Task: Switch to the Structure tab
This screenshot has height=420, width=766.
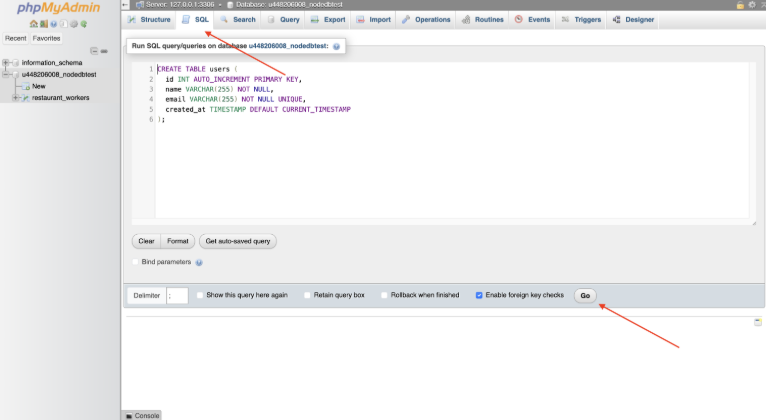Action: tap(149, 19)
